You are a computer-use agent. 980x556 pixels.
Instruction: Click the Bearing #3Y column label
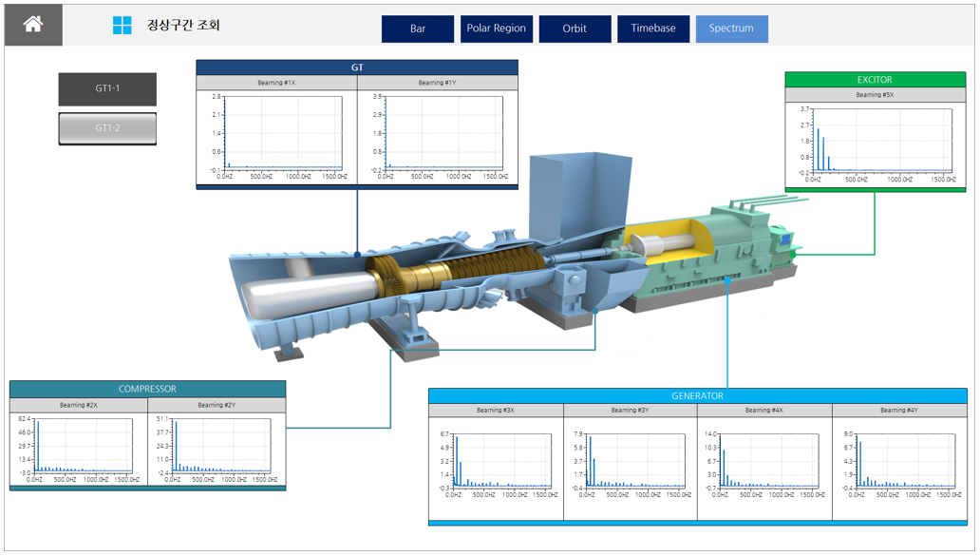pos(630,411)
